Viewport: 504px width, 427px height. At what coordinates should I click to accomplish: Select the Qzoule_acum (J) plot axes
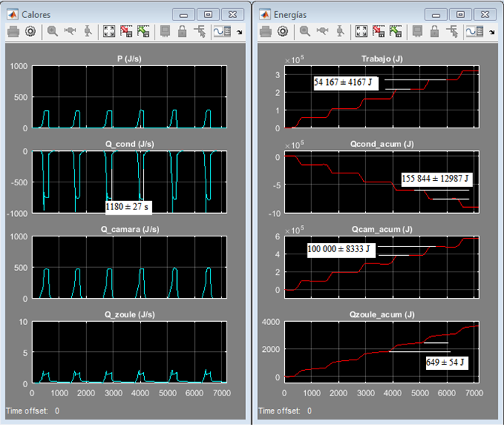pyautogui.click(x=382, y=352)
